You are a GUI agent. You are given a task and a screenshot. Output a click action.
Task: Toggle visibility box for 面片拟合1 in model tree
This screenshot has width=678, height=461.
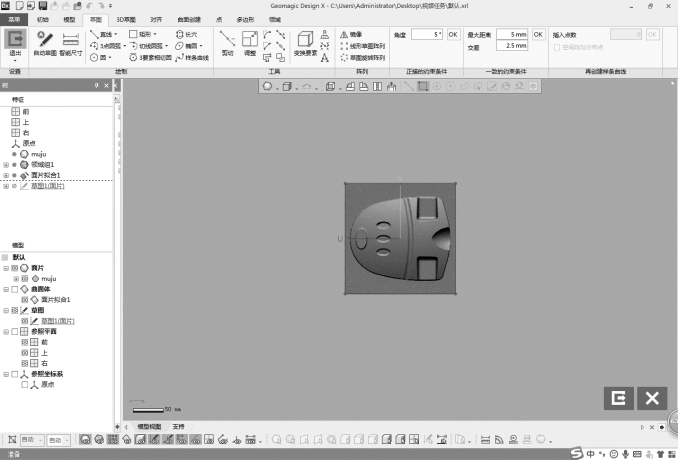click(25, 300)
